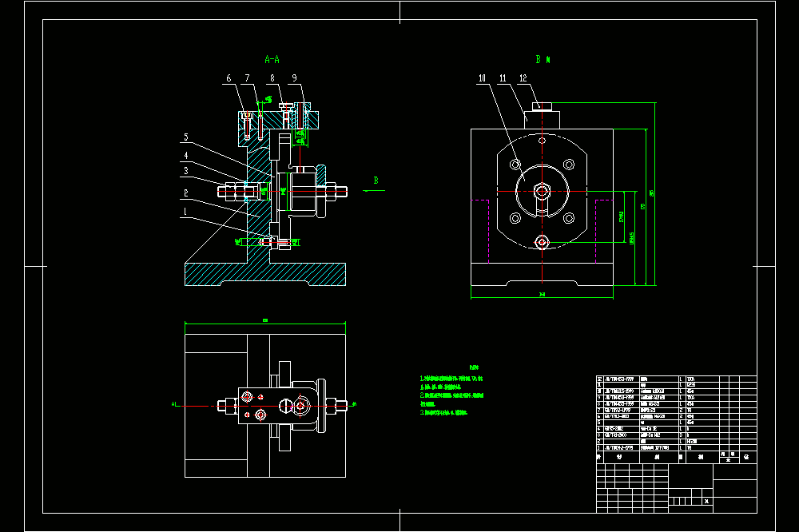Select the B view direction label
The image size is (799, 532).
376,181
